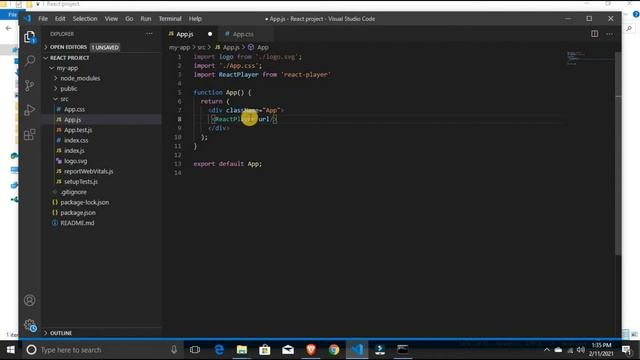Open logo.svg in the file tree
Image resolution: width=640 pixels, height=360 pixels.
click(75, 161)
